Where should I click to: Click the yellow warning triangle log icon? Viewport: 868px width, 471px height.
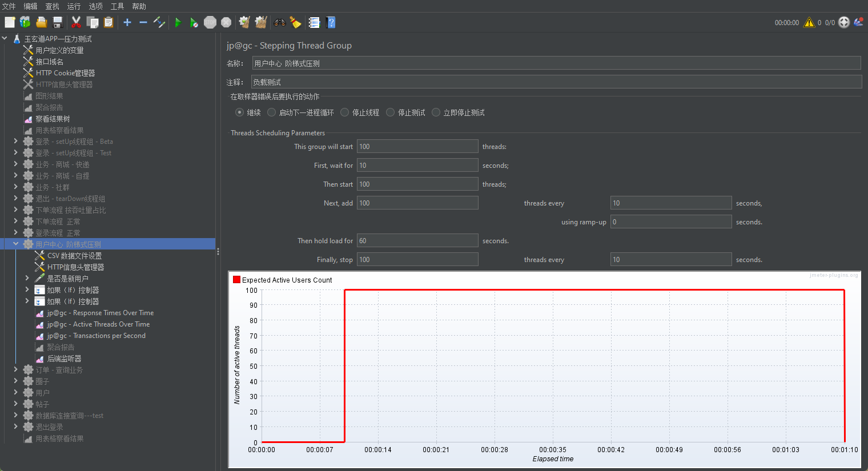[809, 22]
